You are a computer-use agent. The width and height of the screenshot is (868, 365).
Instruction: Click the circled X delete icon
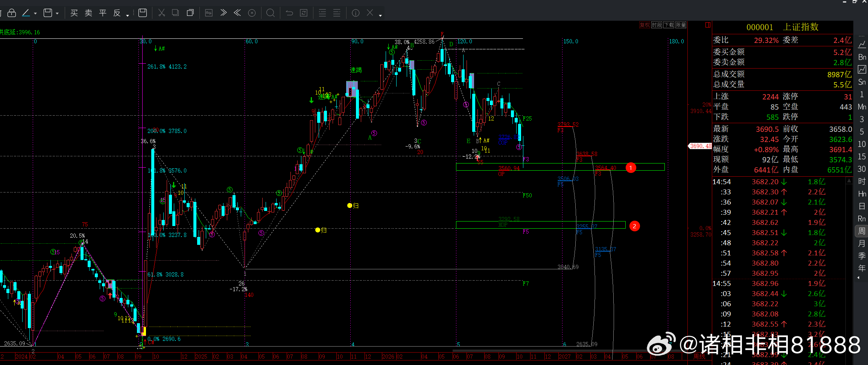click(252, 13)
